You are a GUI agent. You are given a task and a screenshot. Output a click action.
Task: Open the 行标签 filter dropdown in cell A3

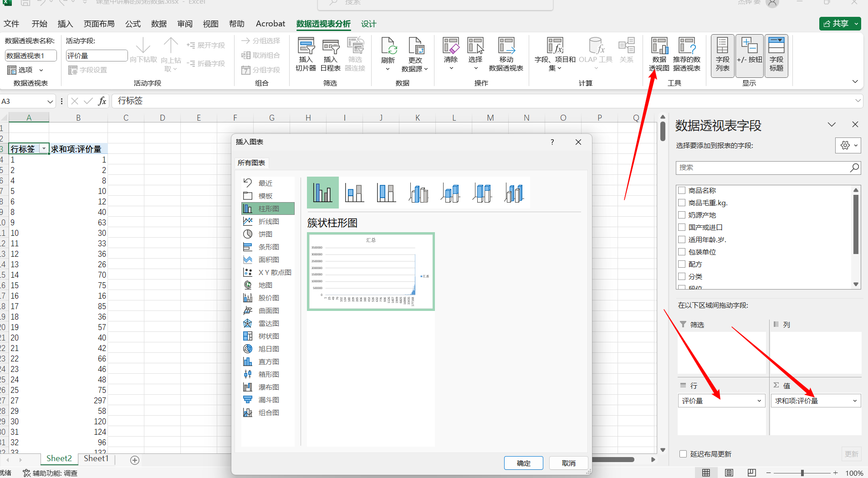(43, 148)
